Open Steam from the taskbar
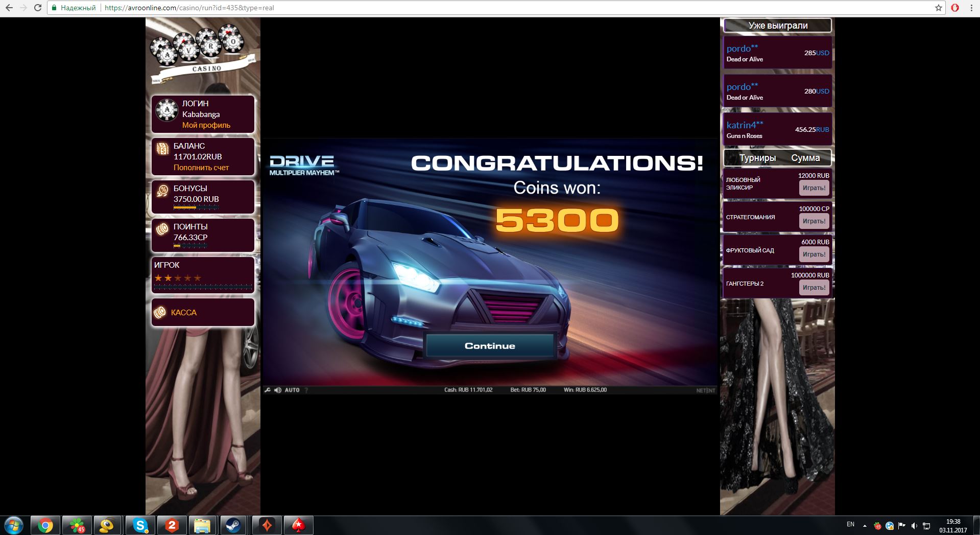The height and width of the screenshot is (535, 980). coord(234,525)
